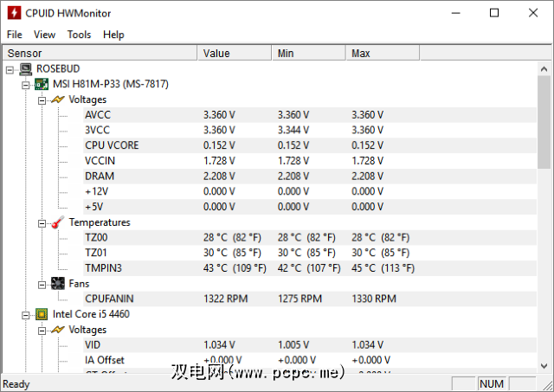
Task: Click the Min column header
Action: (x=308, y=53)
